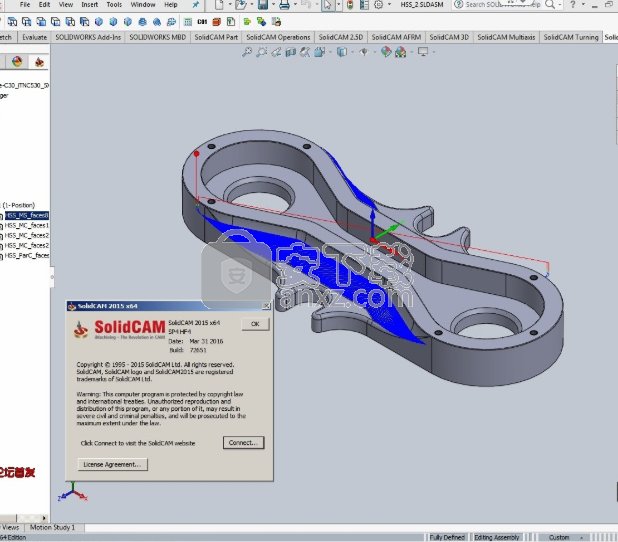Switch to SOLIDWORKS Add-Ins tab

(x=88, y=37)
